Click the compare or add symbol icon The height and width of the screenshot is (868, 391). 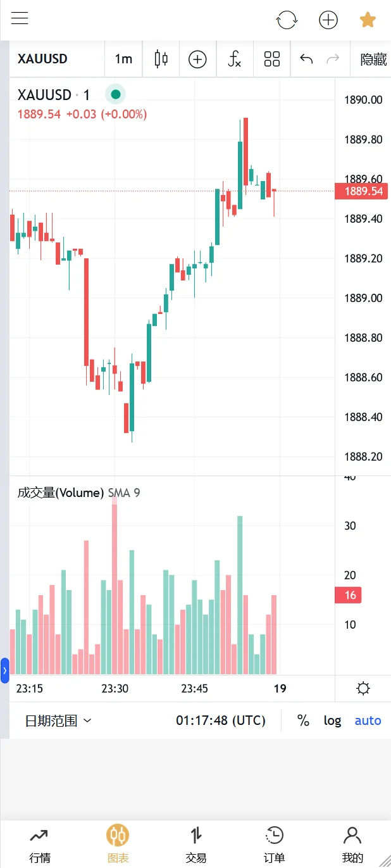pos(198,60)
